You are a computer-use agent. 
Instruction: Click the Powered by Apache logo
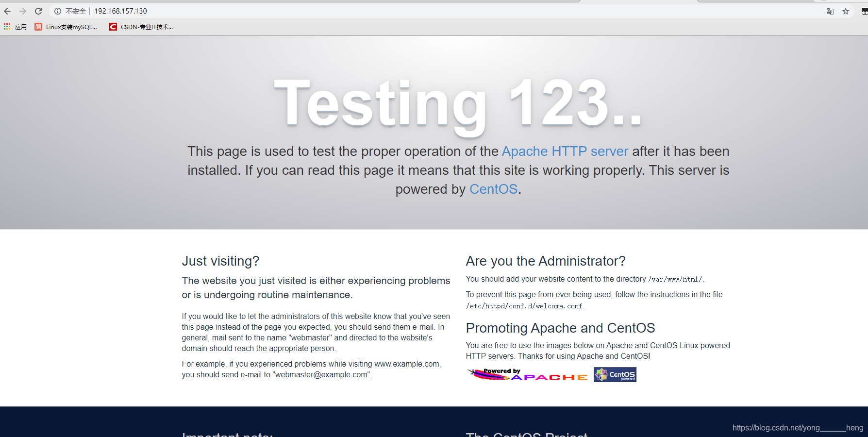coord(527,374)
